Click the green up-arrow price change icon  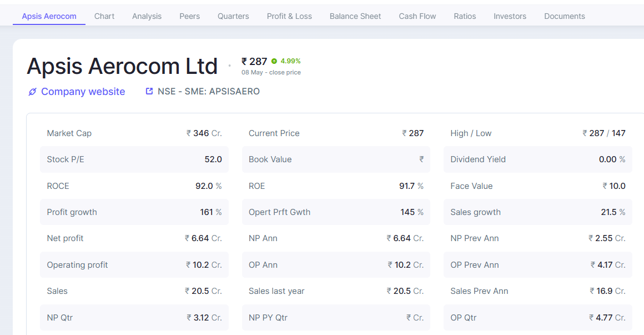[x=274, y=61]
